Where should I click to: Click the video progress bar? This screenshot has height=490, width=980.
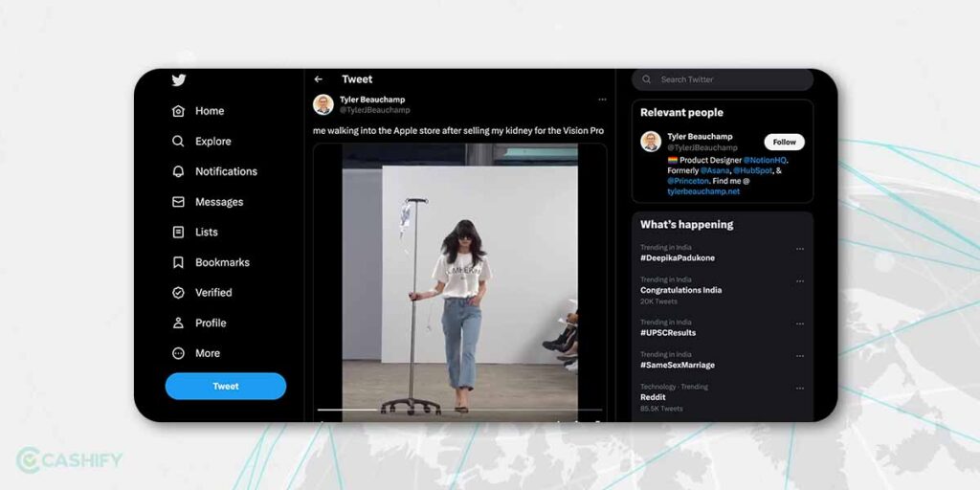coord(459,411)
